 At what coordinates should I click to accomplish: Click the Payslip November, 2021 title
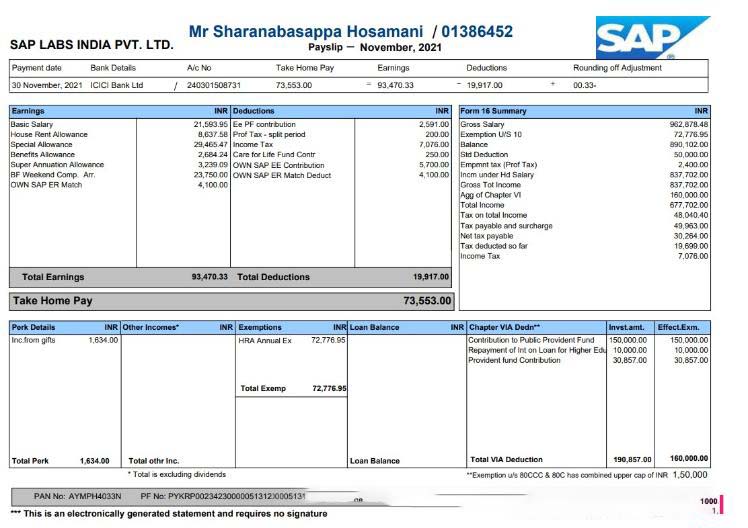coord(363,47)
